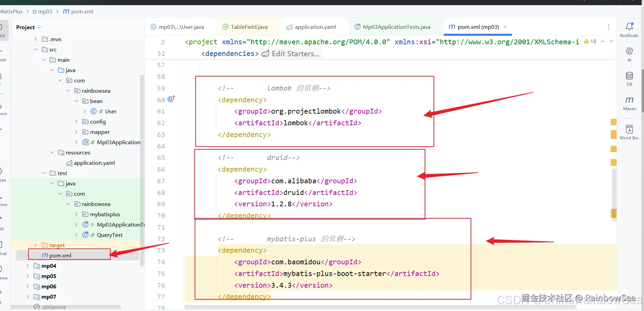The image size is (644, 311).
Task: Click the QueryTest class icon
Action: point(86,235)
